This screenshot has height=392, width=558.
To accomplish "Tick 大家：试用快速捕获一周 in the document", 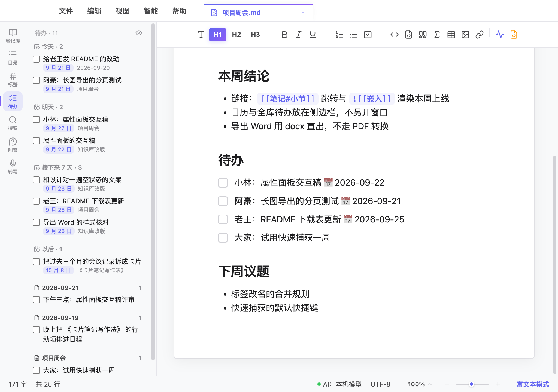I will 223,238.
